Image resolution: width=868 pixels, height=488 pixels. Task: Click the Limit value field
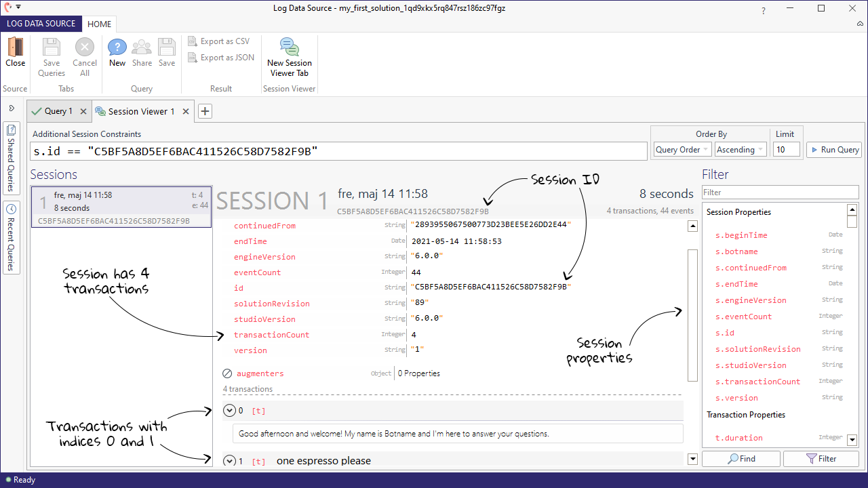point(786,150)
